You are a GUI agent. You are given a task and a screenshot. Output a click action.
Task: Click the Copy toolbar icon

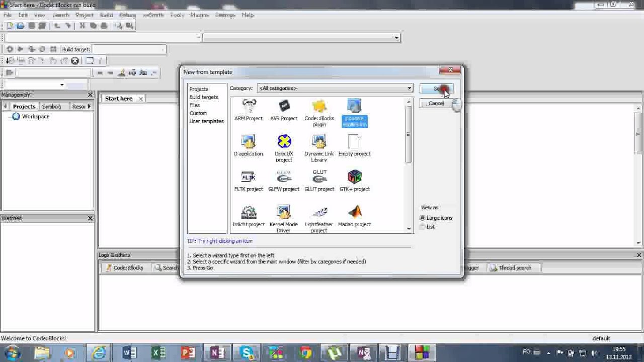coord(93,26)
